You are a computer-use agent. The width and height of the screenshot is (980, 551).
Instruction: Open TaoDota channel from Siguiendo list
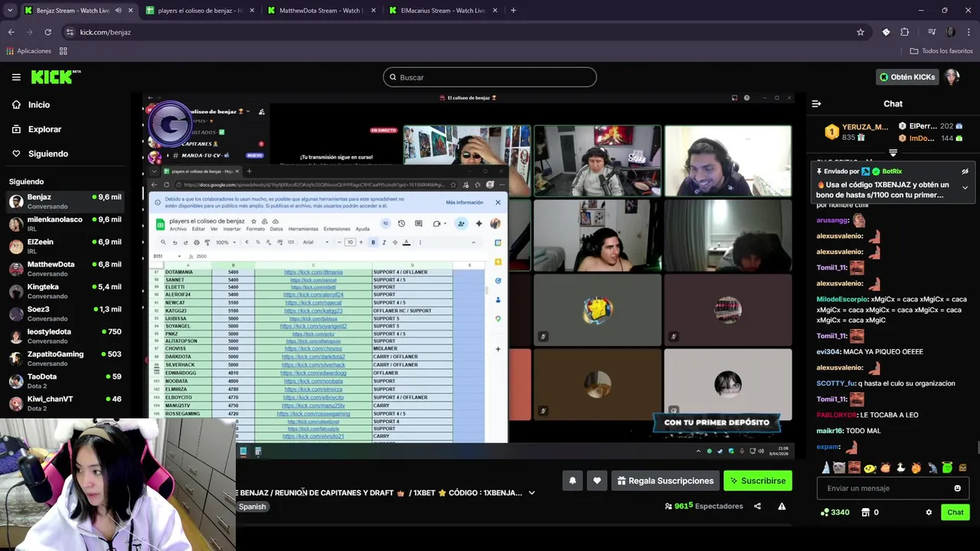coord(65,380)
